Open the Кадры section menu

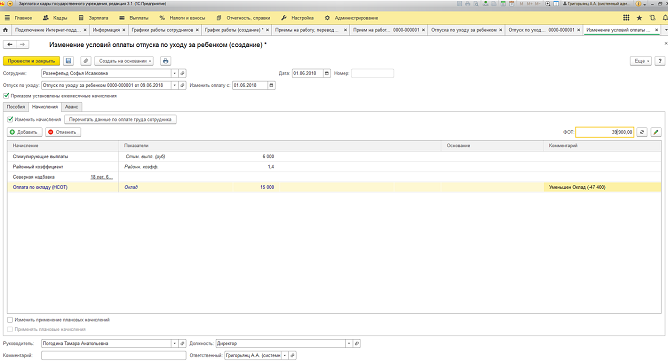55,18
